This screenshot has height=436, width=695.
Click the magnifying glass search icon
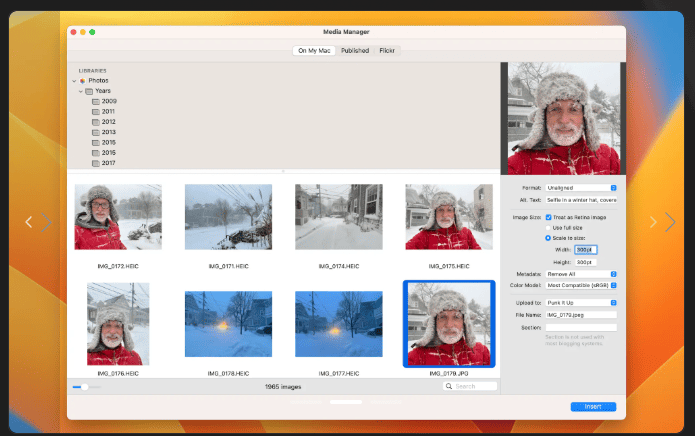coord(449,386)
